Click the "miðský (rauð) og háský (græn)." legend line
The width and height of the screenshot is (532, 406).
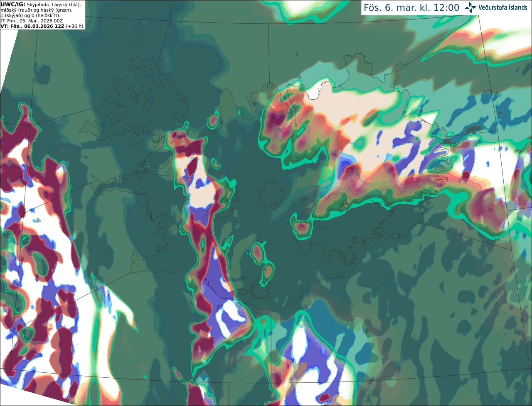coord(36,10)
